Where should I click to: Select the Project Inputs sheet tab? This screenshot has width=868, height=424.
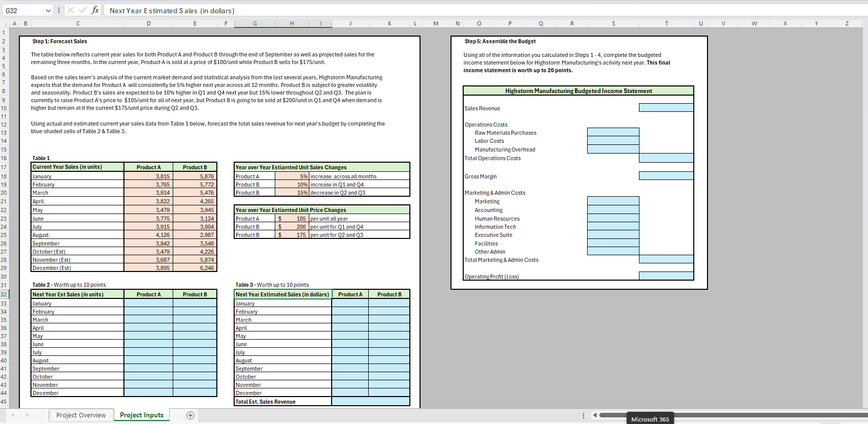click(142, 415)
